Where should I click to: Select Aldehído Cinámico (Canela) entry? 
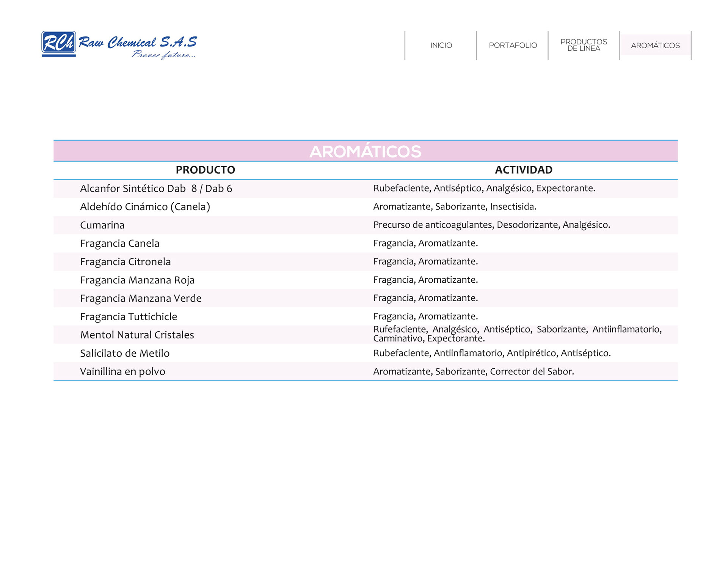(145, 207)
